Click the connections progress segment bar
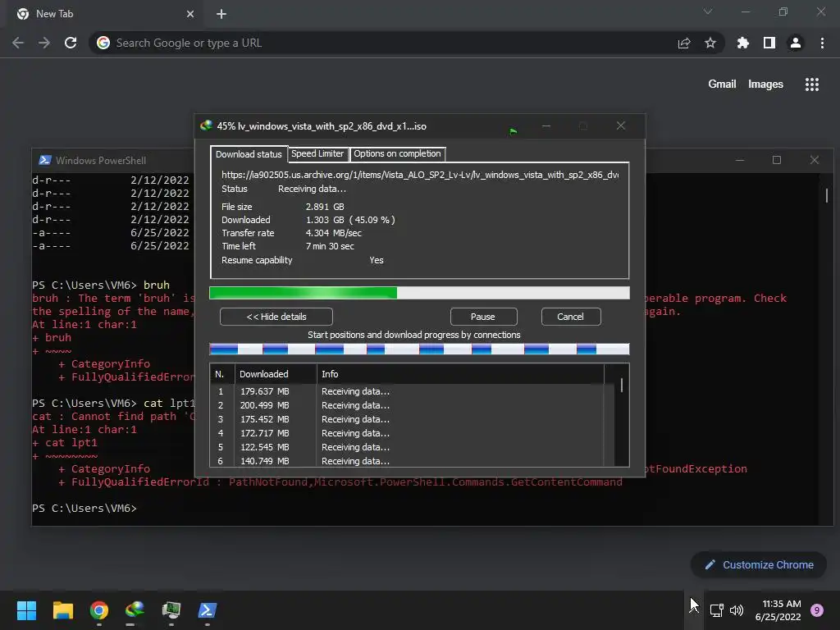Image resolution: width=840 pixels, height=630 pixels. (x=419, y=349)
